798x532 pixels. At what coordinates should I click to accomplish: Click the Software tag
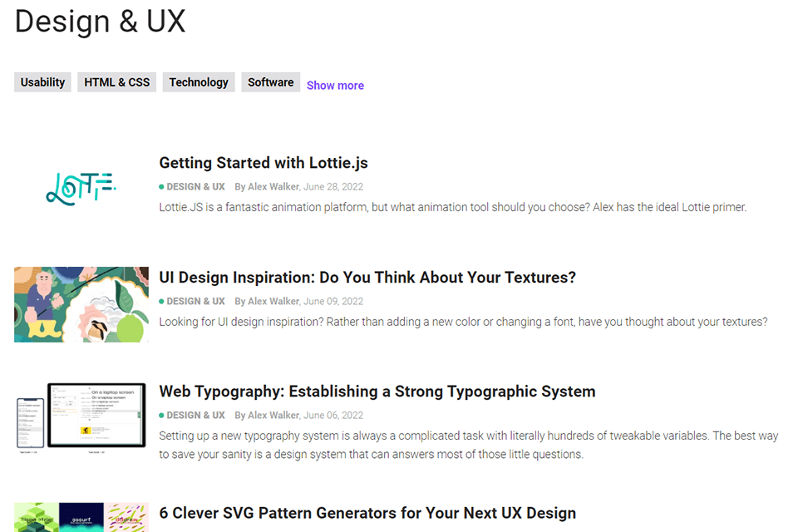271,82
